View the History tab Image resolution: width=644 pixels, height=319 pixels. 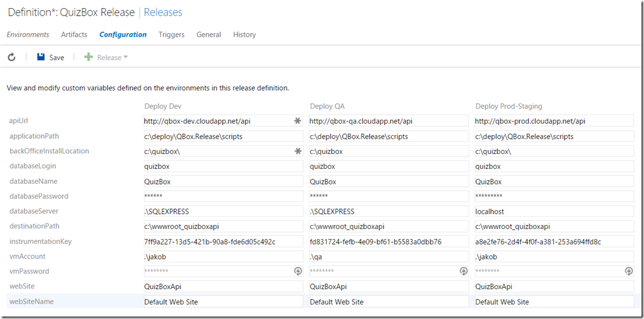pos(244,34)
